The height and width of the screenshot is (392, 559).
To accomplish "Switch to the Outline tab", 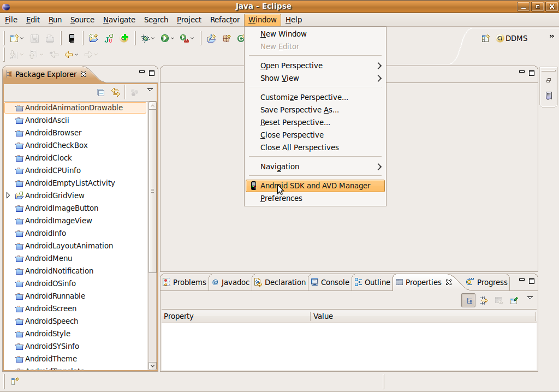I will pos(372,282).
